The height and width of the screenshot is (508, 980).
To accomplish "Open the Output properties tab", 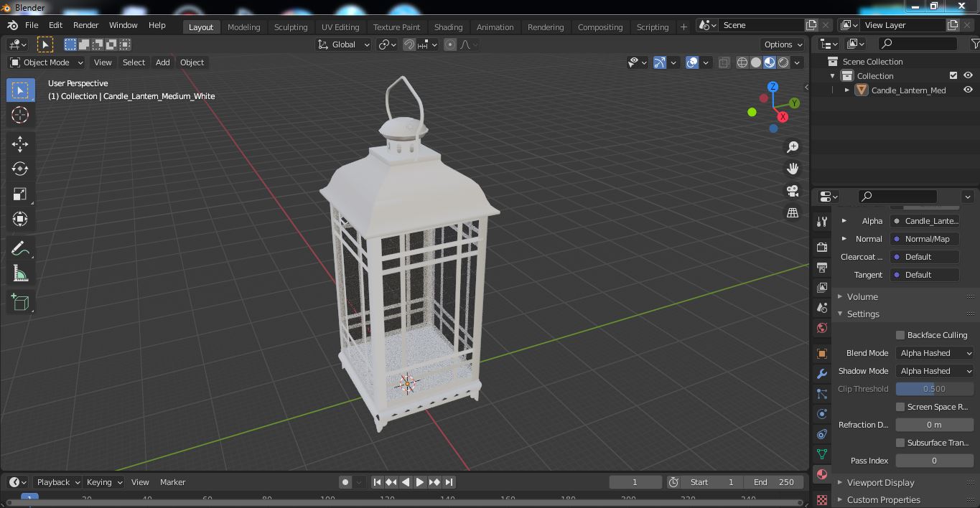I will pyautogui.click(x=822, y=268).
